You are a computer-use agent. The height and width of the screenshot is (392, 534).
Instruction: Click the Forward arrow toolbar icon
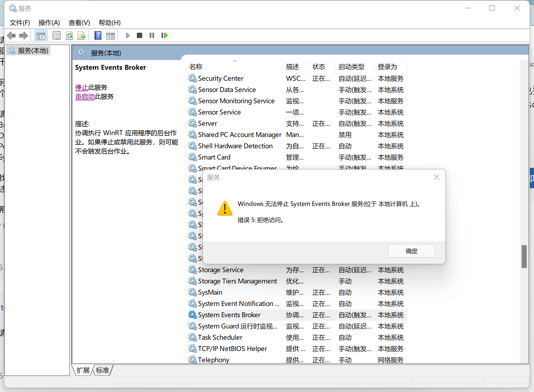(x=24, y=35)
